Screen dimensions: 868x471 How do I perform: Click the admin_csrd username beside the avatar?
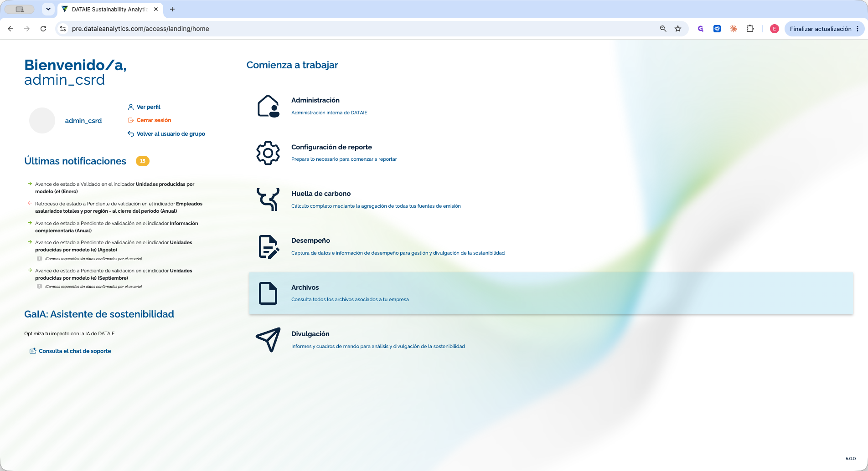(83, 121)
